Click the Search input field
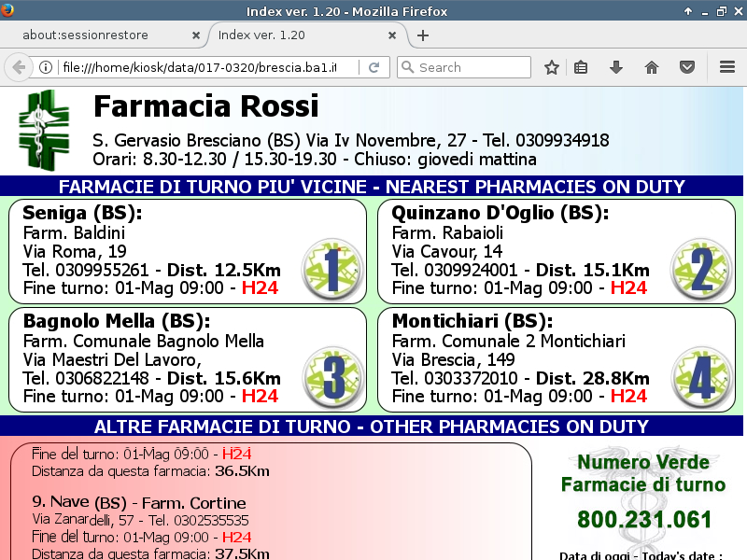This screenshot has width=747, height=560. coord(464,67)
